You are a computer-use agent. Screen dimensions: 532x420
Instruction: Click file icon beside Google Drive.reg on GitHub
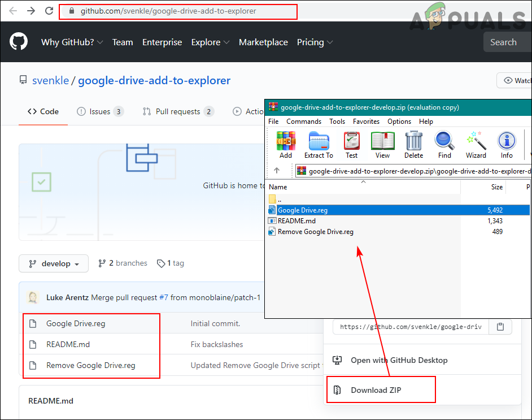click(33, 323)
